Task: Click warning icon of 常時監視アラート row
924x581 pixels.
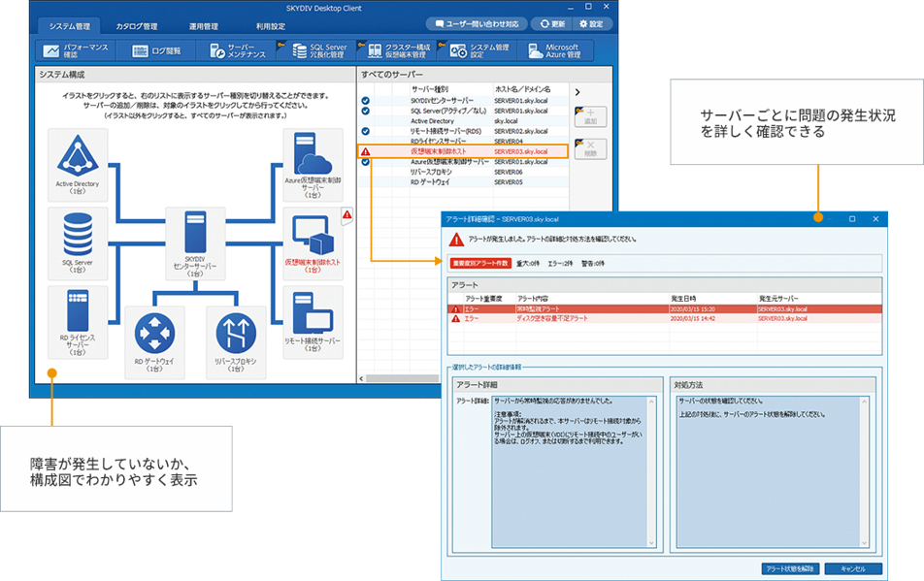Action: point(455,309)
